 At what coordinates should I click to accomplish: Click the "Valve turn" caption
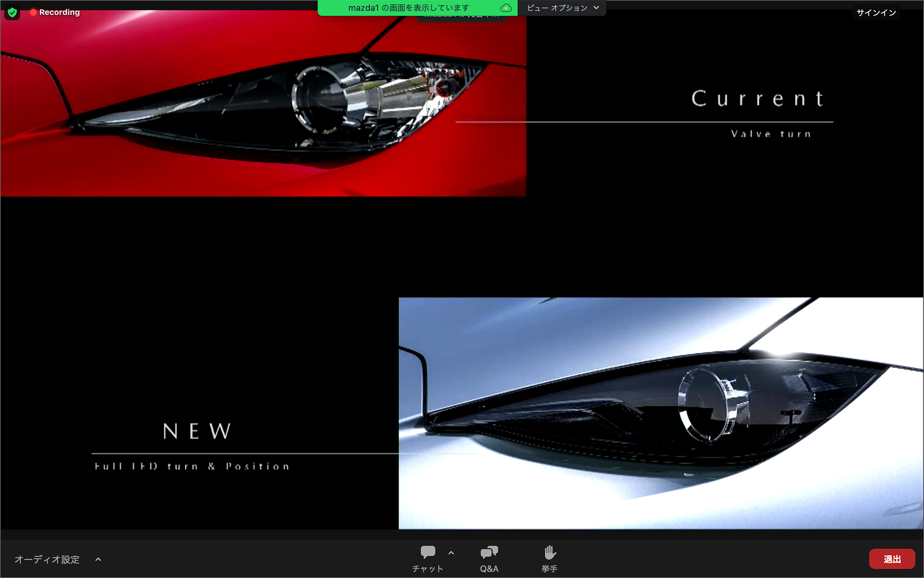coord(771,134)
